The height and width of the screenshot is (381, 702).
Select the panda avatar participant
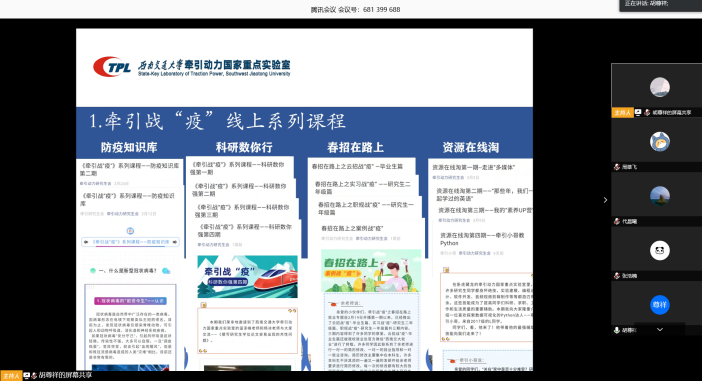click(x=659, y=250)
